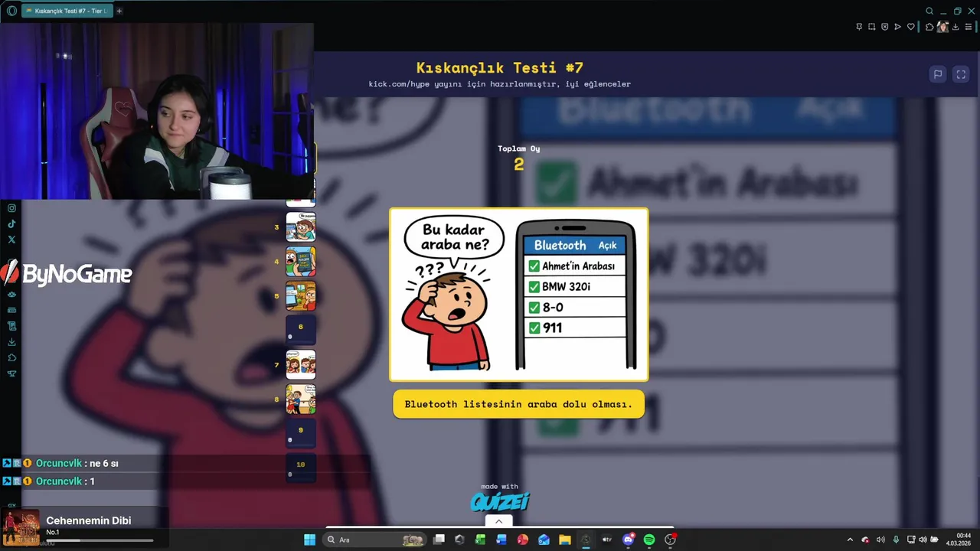
Task: Open the extensions cube icon in toolbar
Action: 929,27
